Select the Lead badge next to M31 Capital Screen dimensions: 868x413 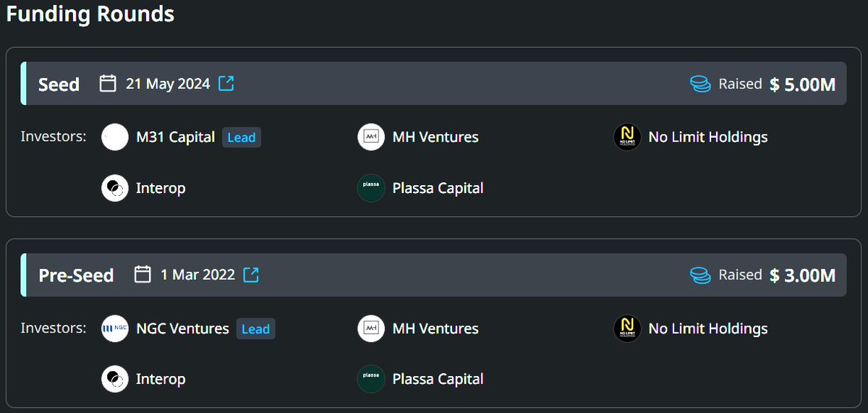click(242, 137)
